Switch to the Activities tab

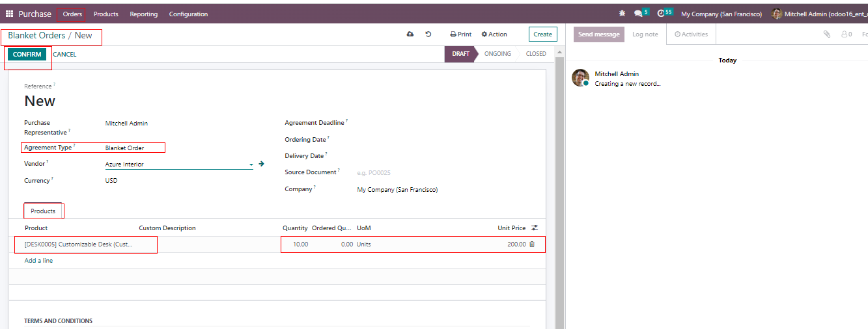(691, 34)
